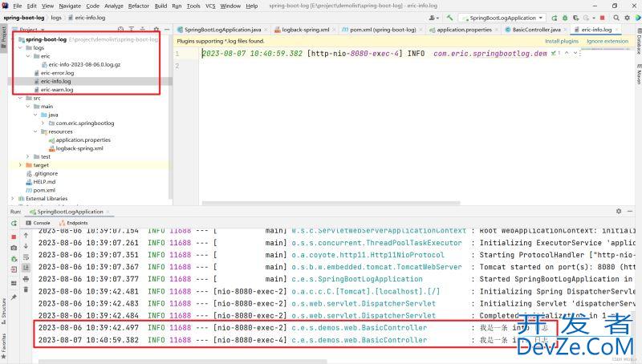Toggle the Database tool window side tab
Screen dimensions: 642x364
(x=638, y=43)
